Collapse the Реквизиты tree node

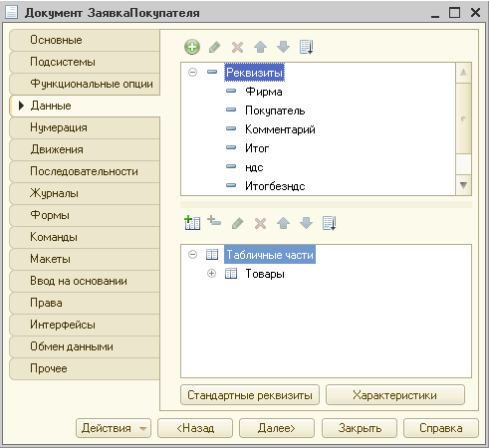coord(192,72)
